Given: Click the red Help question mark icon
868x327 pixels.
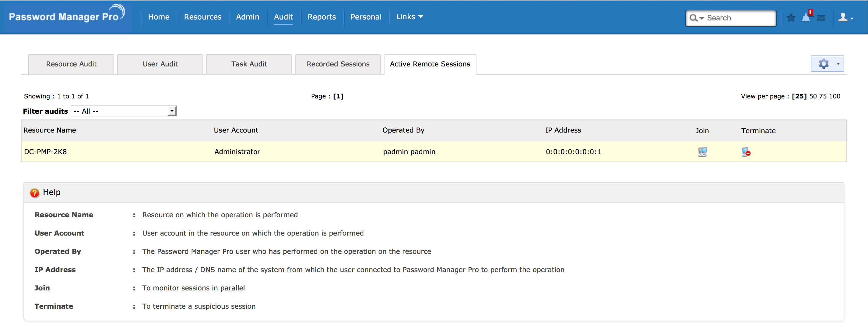Looking at the screenshot, I should 34,193.
